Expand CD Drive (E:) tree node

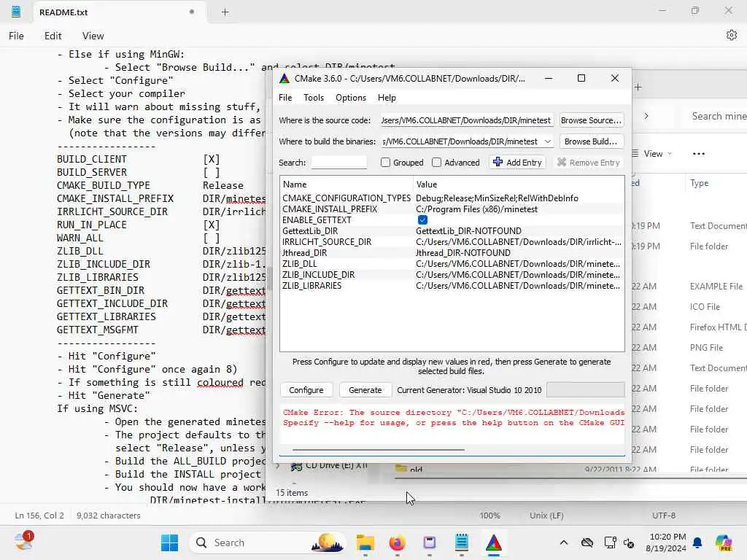pos(278,466)
